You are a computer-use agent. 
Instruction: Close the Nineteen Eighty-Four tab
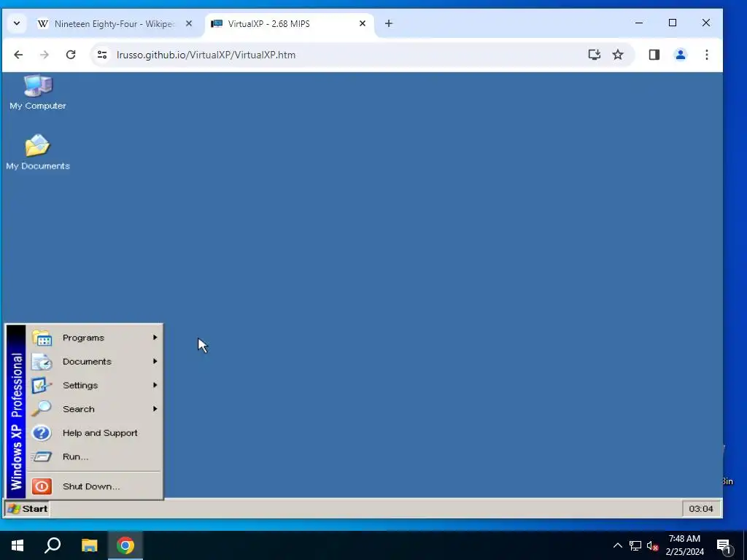point(189,23)
